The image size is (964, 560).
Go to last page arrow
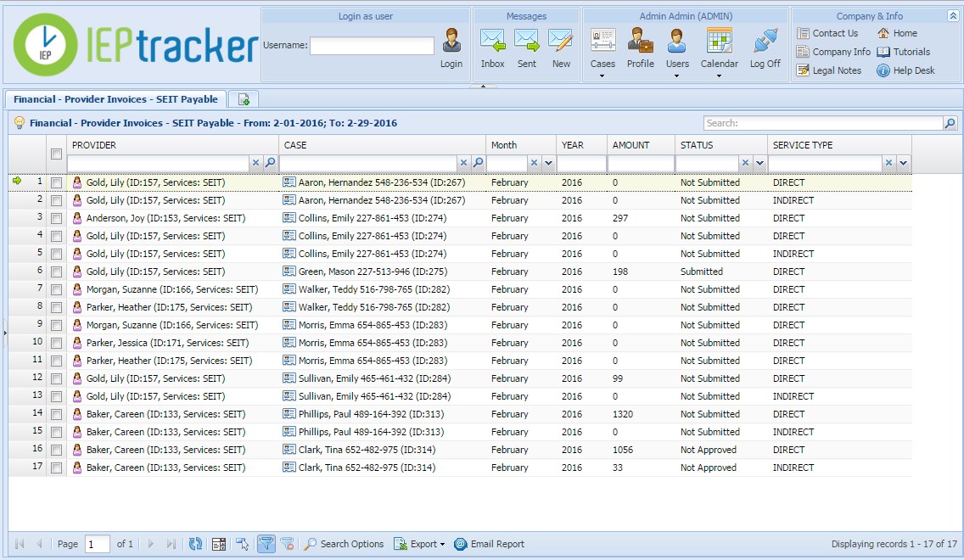pyautogui.click(x=171, y=543)
